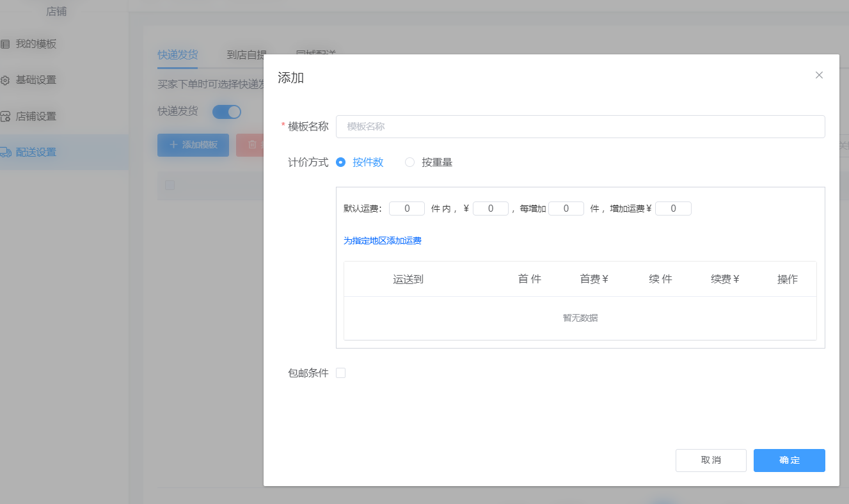Image resolution: width=849 pixels, height=504 pixels.
Task: Click the 运送到 column header
Action: pyautogui.click(x=408, y=280)
